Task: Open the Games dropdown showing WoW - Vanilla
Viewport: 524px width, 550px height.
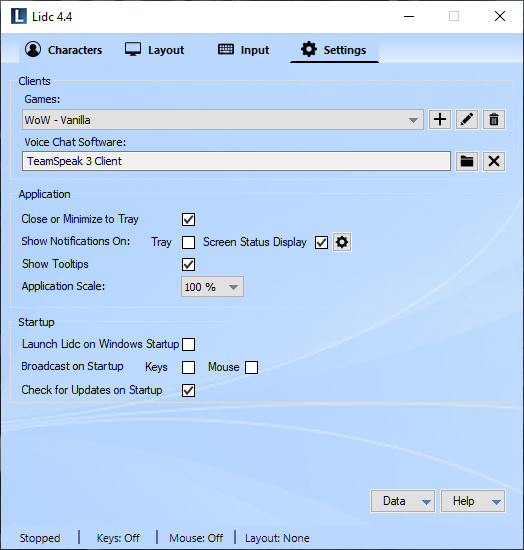Action: [x=223, y=120]
